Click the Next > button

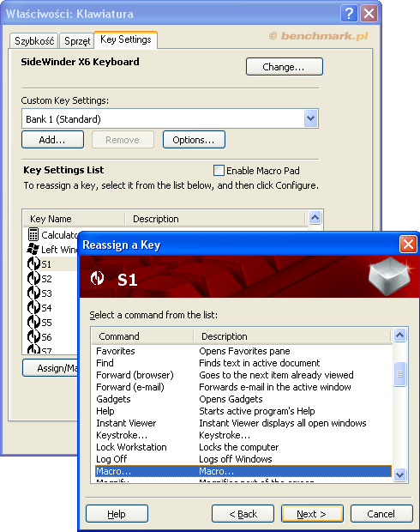[312, 514]
